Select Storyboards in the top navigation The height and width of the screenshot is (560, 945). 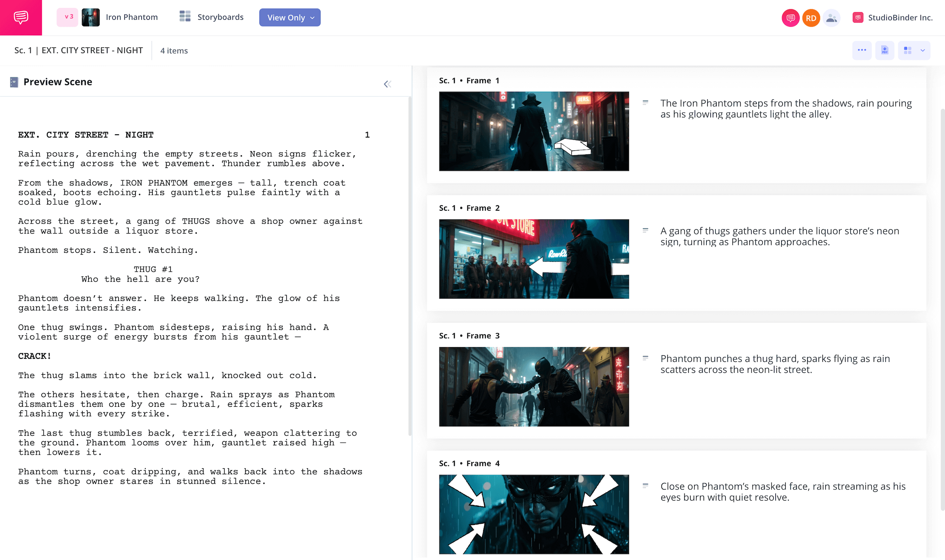220,17
